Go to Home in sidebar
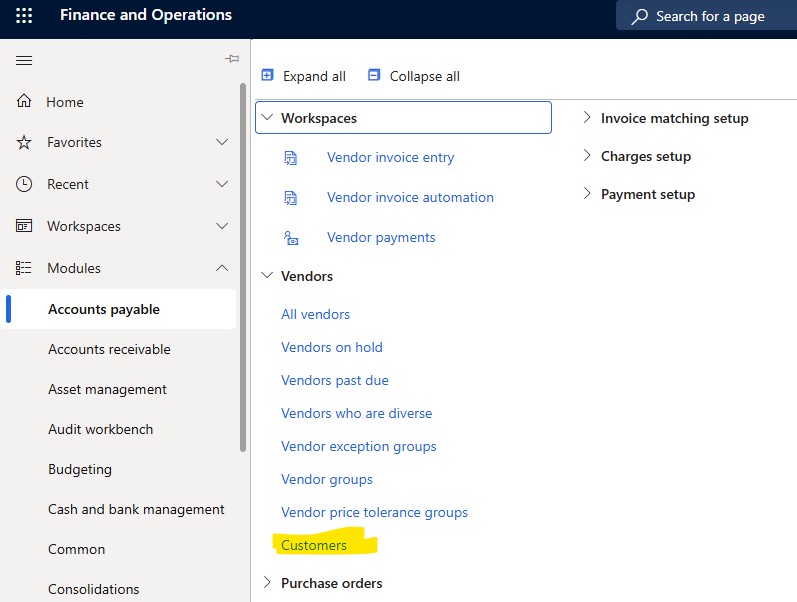 tap(65, 102)
